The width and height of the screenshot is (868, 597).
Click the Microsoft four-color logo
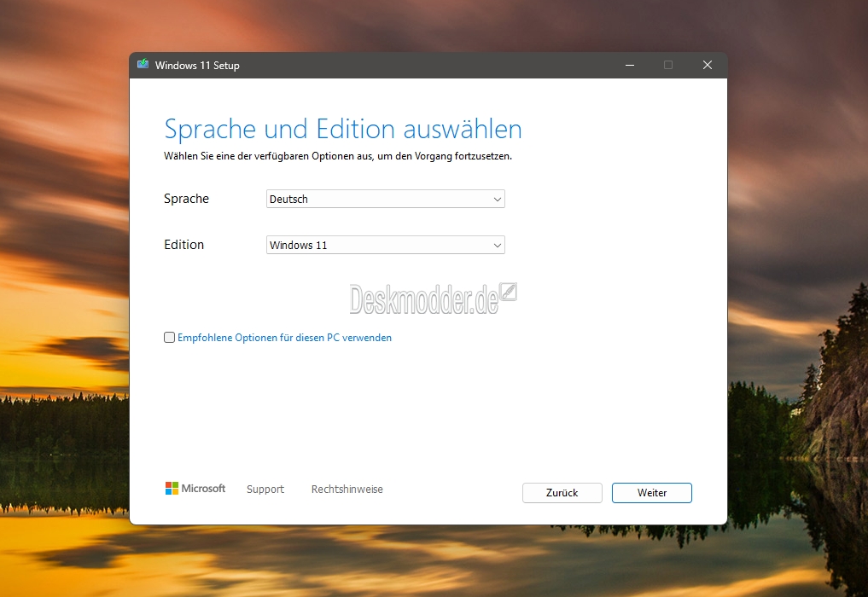[x=172, y=488]
